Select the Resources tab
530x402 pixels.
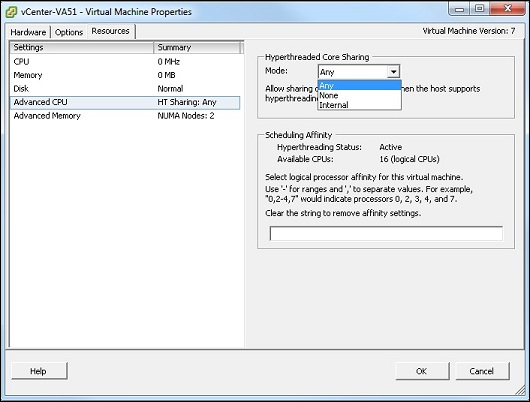point(111,31)
